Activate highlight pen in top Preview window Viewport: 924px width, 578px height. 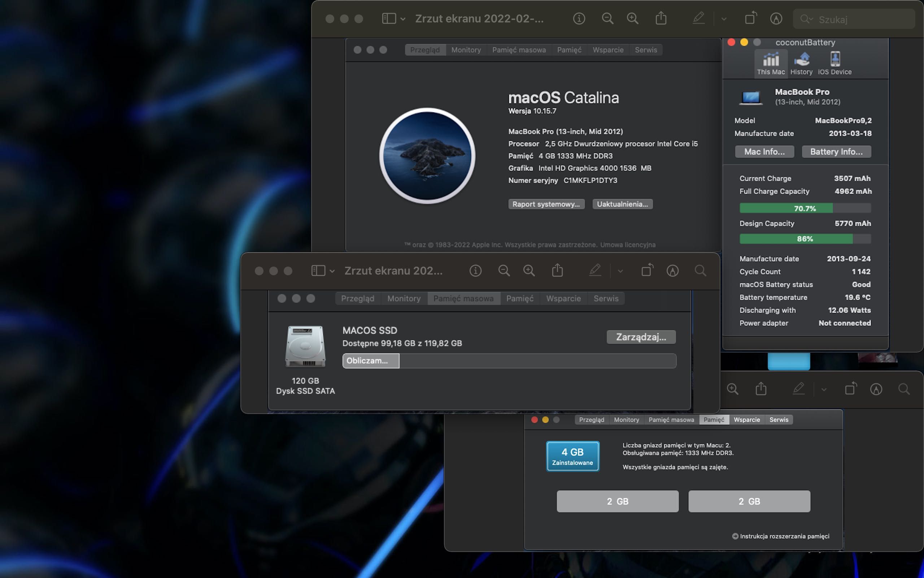click(x=698, y=18)
